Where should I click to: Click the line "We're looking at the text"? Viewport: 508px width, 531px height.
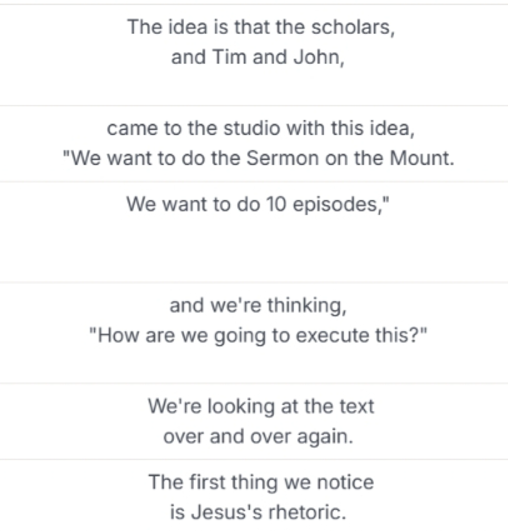click(261, 406)
